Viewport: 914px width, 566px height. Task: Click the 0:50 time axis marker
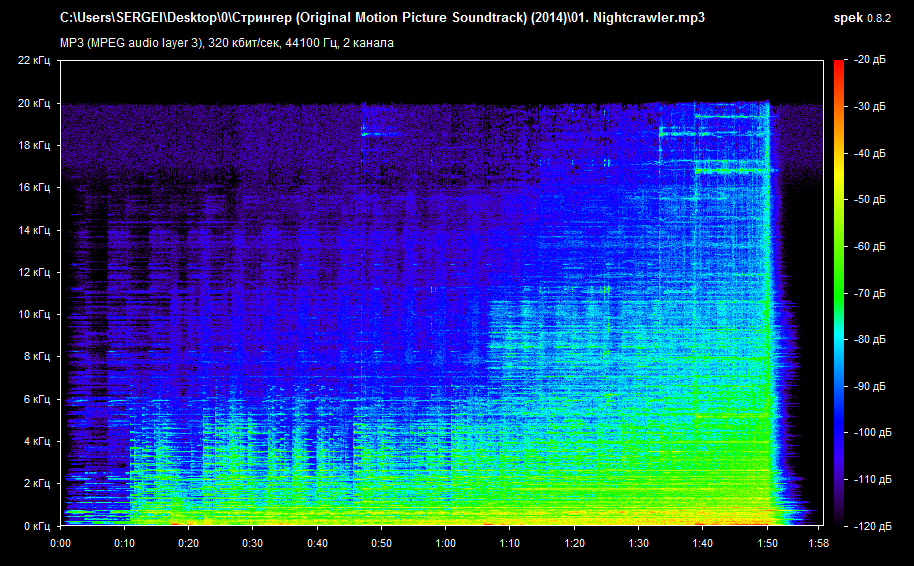[x=381, y=543]
